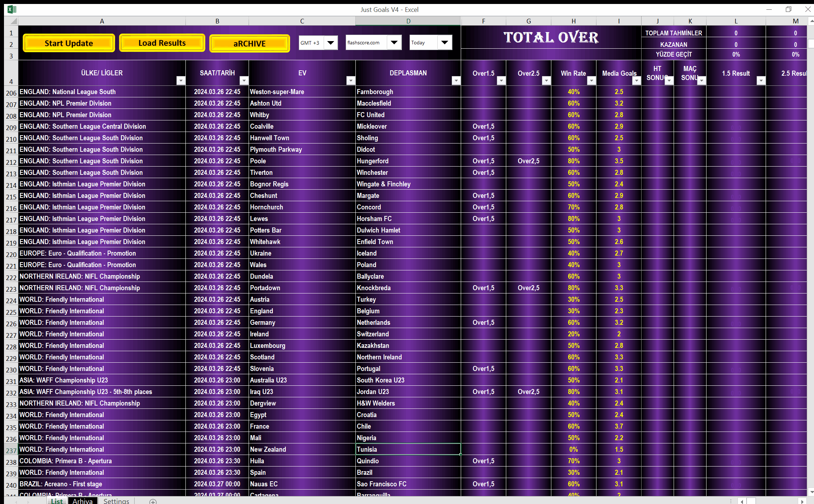The image size is (814, 504).
Task: Open the ÜLKE/LİGLER column filter dropdown
Action: (180, 81)
